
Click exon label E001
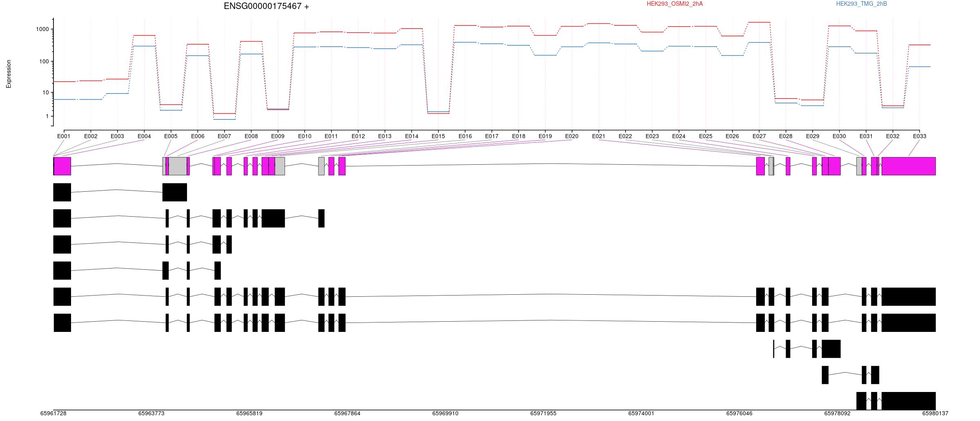64,136
